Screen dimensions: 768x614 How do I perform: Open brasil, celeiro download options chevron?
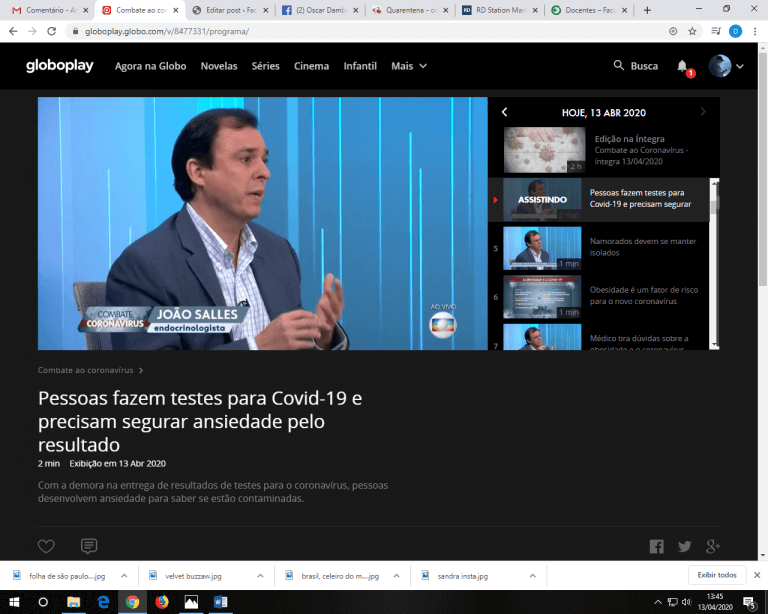pyautogui.click(x=396, y=576)
